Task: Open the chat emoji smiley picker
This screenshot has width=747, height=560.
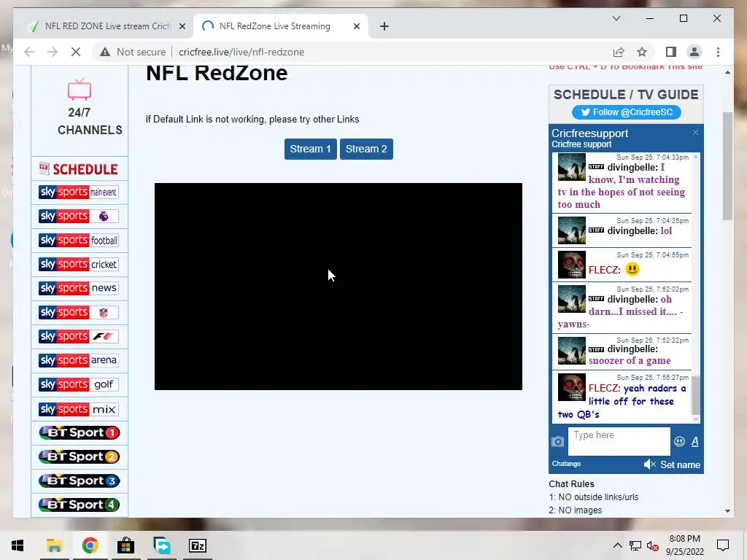Action: point(679,441)
